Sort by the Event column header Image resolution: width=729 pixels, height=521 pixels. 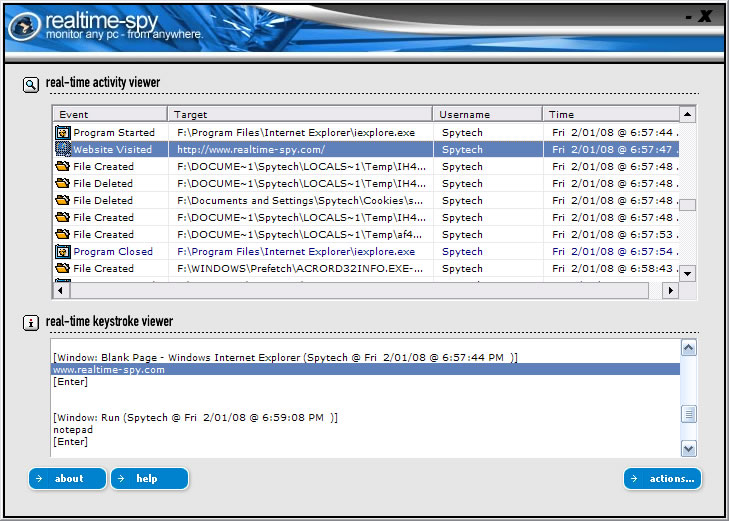coord(110,114)
